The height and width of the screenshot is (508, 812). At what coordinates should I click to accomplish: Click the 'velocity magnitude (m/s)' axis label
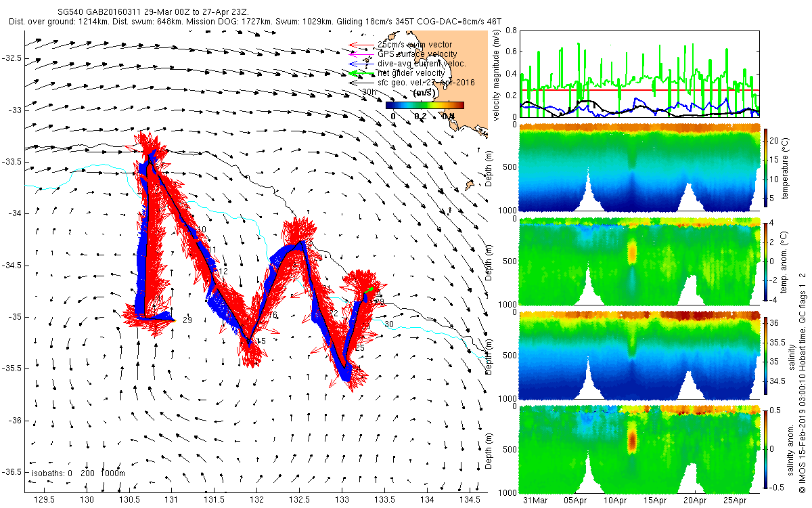pyautogui.click(x=497, y=75)
